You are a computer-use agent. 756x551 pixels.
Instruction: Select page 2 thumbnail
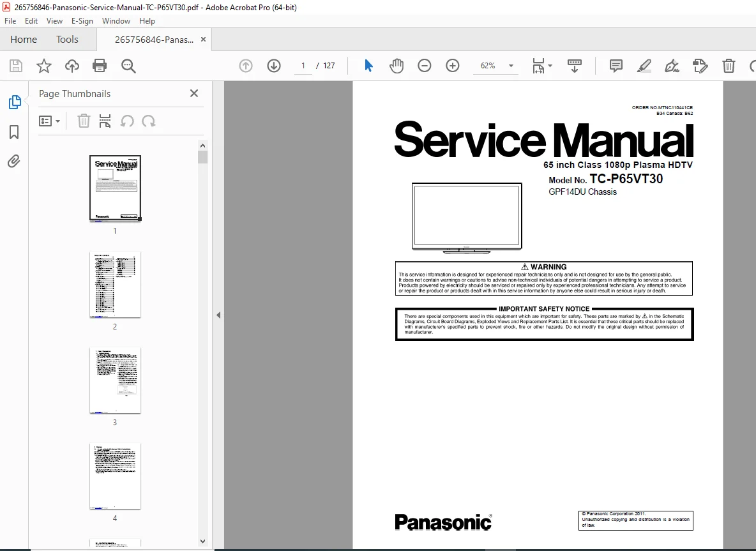click(x=115, y=284)
